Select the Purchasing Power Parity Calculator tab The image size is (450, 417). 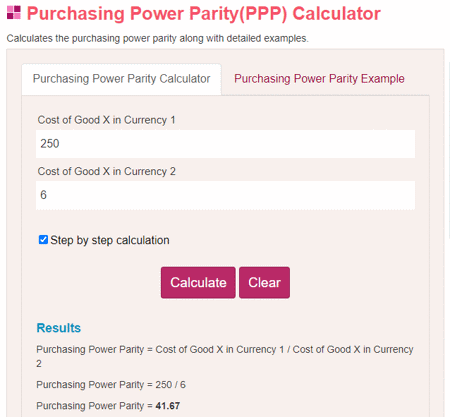(121, 79)
